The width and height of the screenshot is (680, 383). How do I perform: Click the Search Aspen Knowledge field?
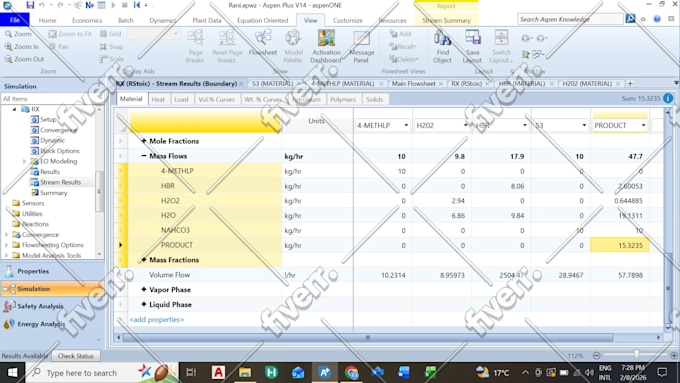click(570, 19)
